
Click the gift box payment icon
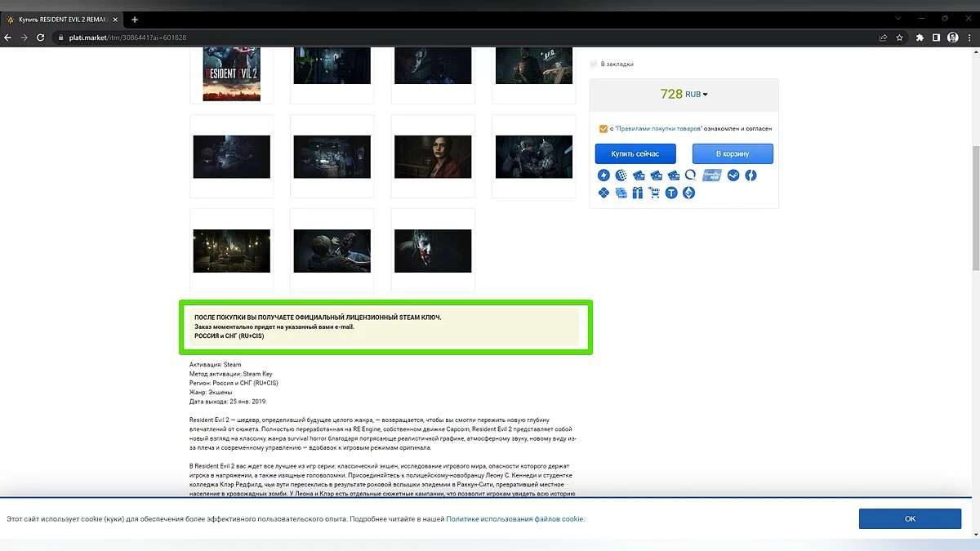point(637,193)
